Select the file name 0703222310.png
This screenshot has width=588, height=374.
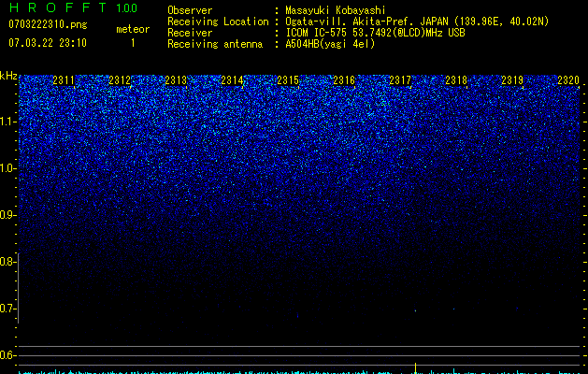click(x=48, y=25)
